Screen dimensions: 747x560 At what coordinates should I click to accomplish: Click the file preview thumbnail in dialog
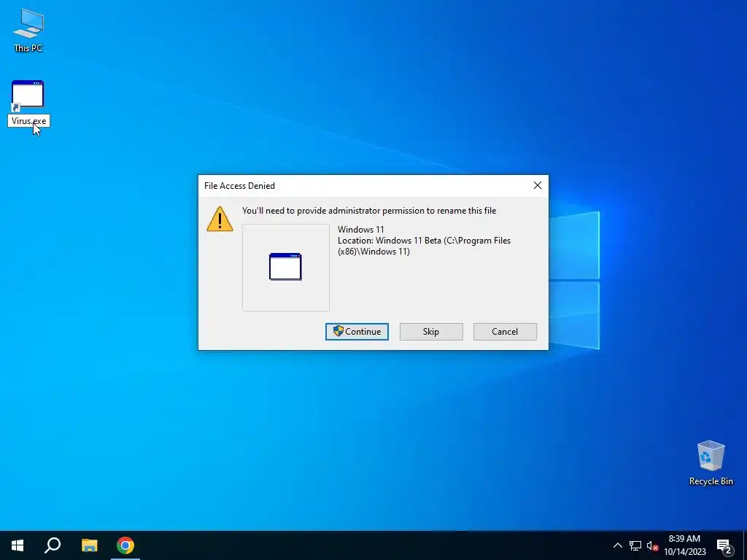tap(286, 268)
